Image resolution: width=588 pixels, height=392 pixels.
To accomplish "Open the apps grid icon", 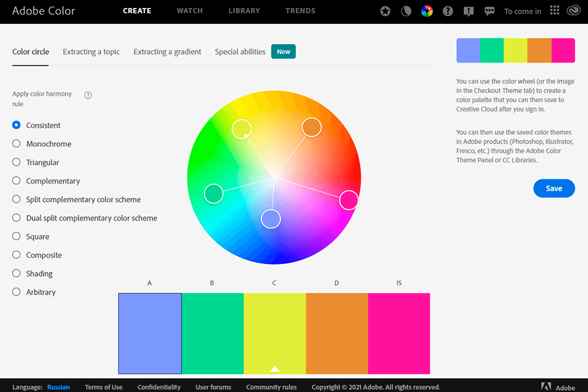I will click(554, 10).
